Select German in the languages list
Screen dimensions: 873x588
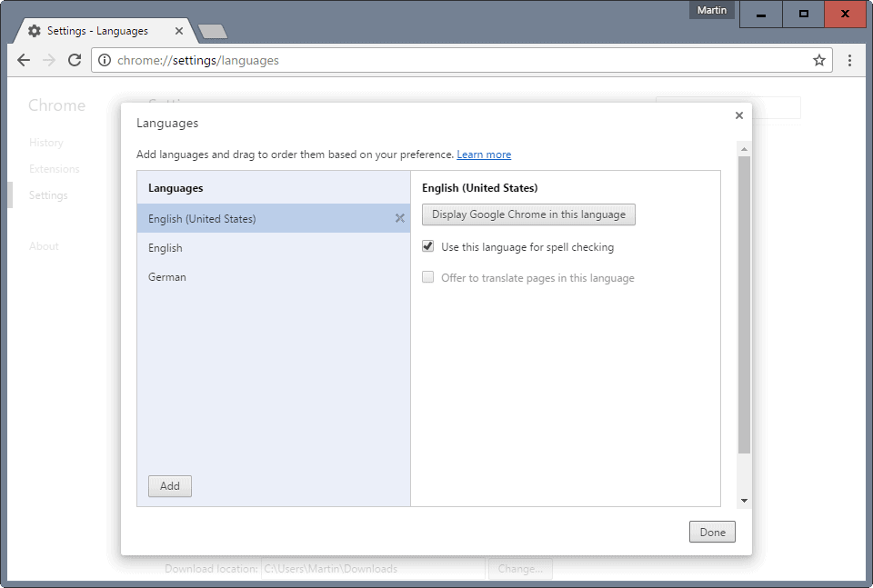(x=166, y=276)
